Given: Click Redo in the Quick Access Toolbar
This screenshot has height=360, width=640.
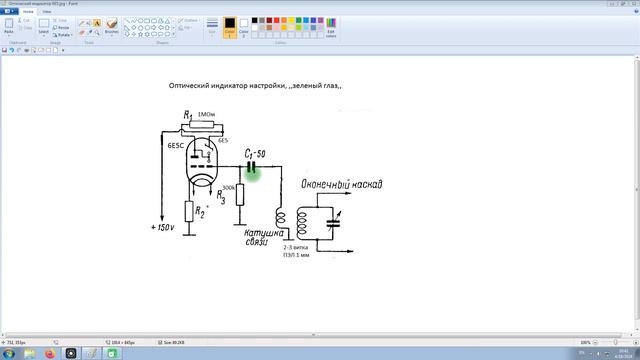Looking at the screenshot, I should (19, 50).
